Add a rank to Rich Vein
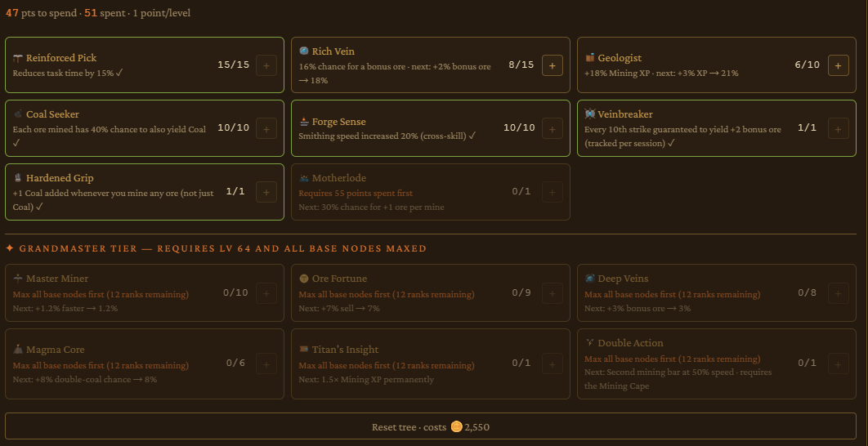The height and width of the screenshot is (446, 868). click(x=552, y=65)
